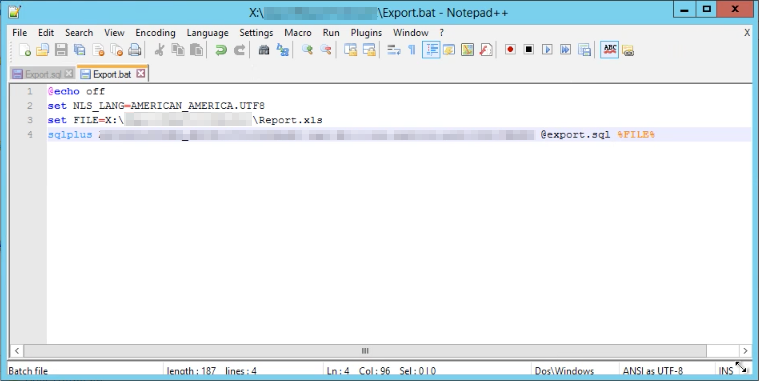Print the document via printer icon
This screenshot has height=381, width=759.
coord(135,50)
